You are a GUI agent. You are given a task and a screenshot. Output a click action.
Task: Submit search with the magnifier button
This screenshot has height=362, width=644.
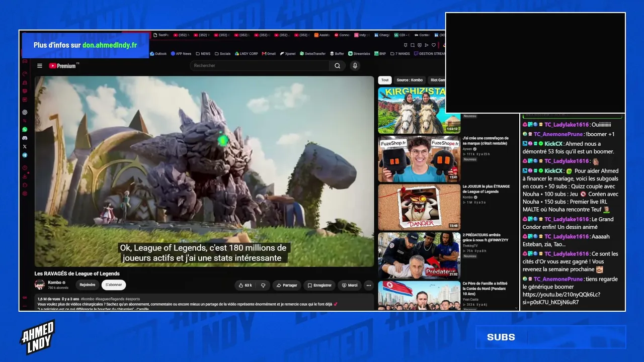337,66
